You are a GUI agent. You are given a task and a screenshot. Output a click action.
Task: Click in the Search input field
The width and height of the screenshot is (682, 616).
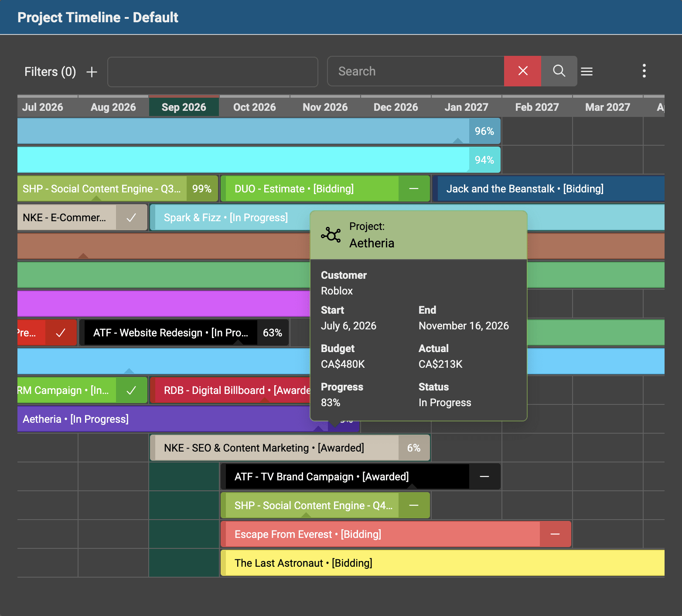416,71
